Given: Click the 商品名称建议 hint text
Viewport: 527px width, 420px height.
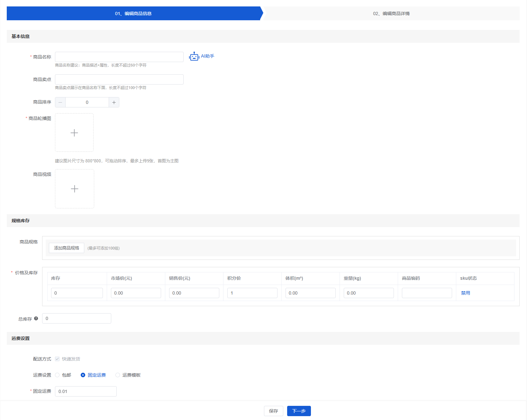Looking at the screenshot, I should (101, 65).
